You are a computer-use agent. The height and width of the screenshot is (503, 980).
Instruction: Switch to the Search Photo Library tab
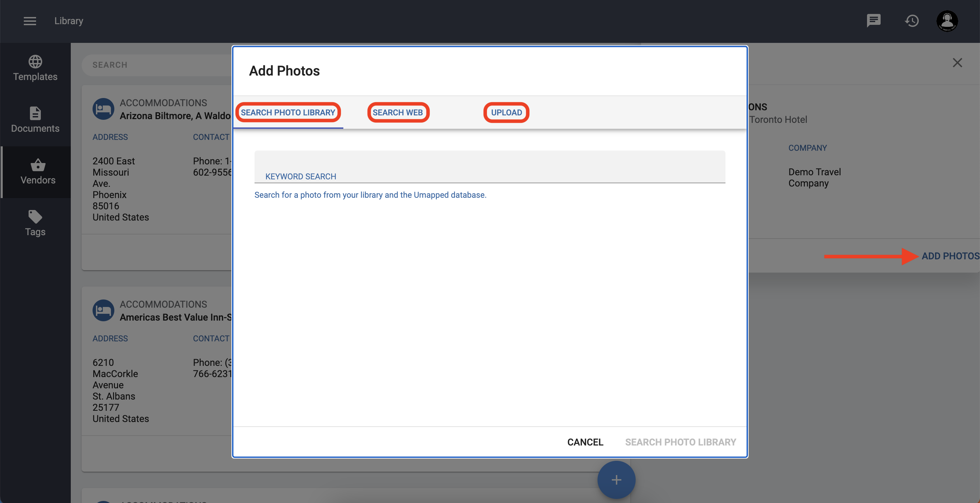pyautogui.click(x=288, y=113)
